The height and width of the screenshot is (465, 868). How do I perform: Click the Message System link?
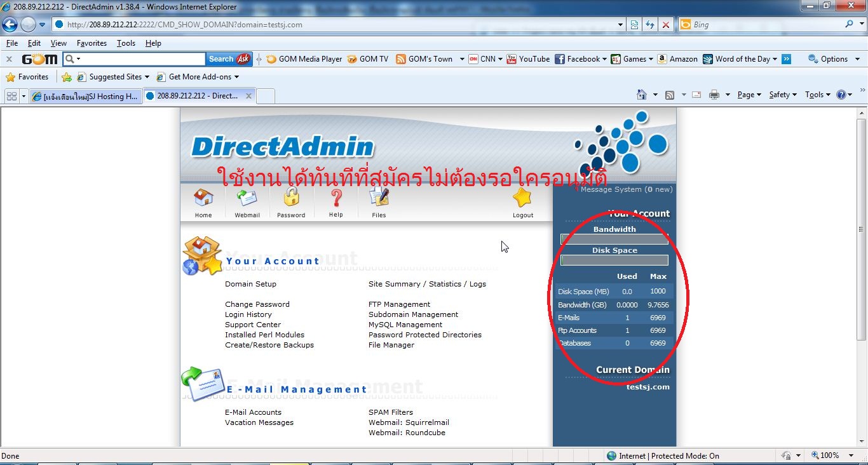tap(627, 189)
